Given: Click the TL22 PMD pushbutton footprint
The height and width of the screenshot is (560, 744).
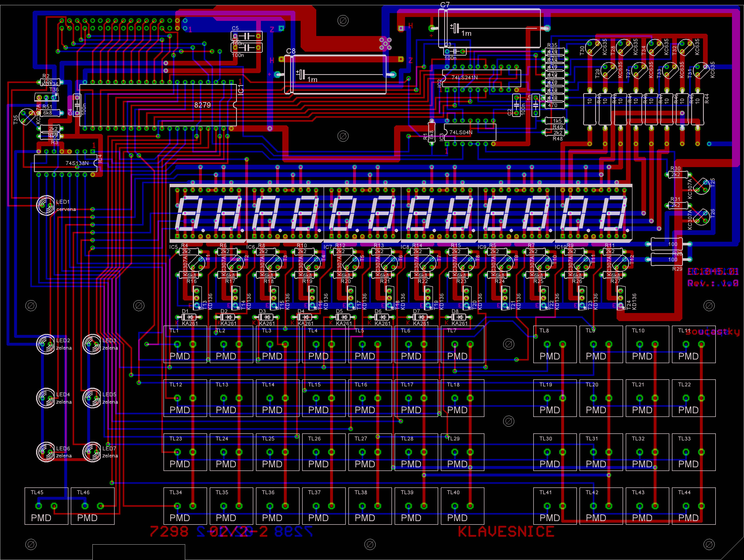Looking at the screenshot, I should pyautogui.click(x=694, y=398).
